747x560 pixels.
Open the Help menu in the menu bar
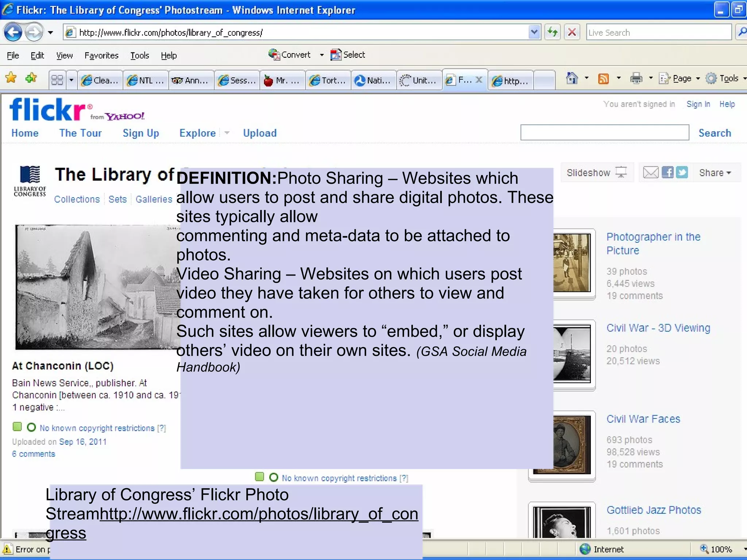point(169,55)
